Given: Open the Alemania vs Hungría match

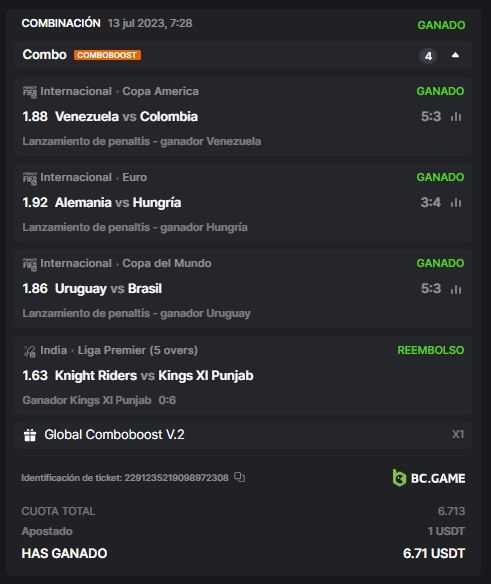Looking at the screenshot, I should click(118, 203).
